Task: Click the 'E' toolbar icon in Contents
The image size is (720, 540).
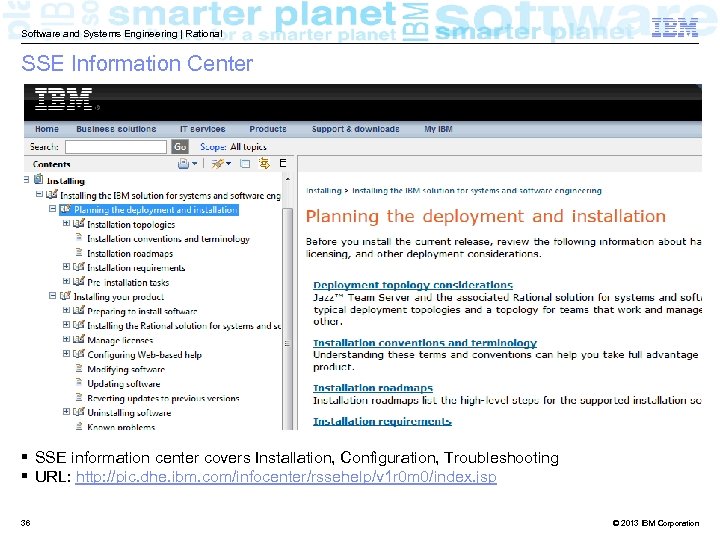Action: pos(283,163)
